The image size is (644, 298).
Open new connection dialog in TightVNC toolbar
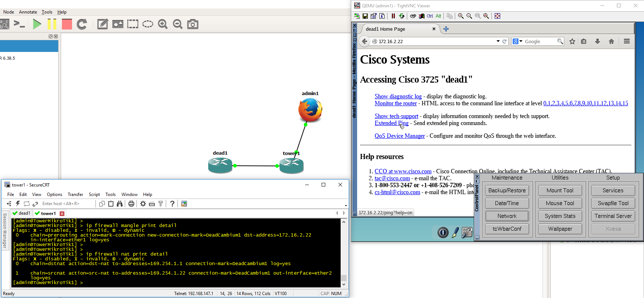[357, 16]
